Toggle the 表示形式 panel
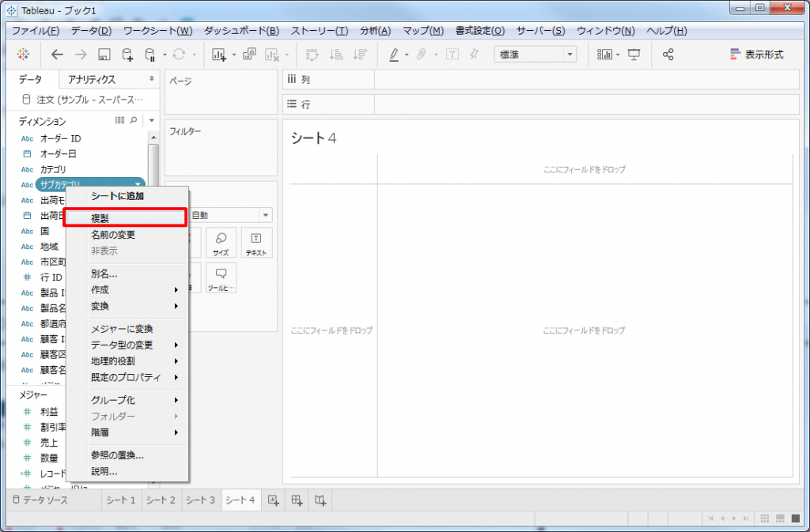810x532 pixels. coord(756,55)
